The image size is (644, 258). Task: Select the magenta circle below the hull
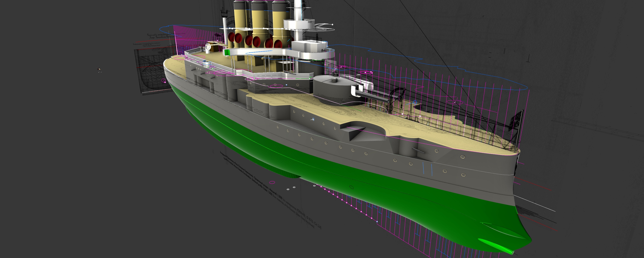(x=272, y=182)
